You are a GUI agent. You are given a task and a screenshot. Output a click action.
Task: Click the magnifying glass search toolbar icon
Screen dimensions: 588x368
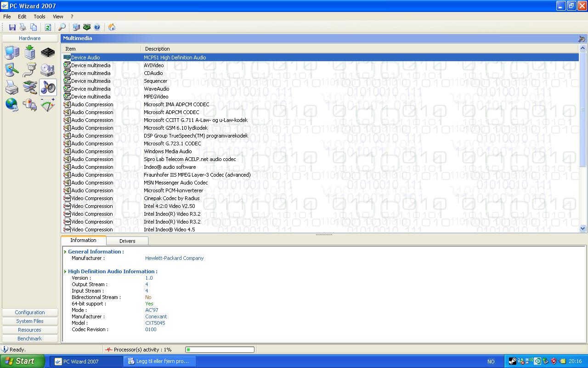click(x=62, y=27)
